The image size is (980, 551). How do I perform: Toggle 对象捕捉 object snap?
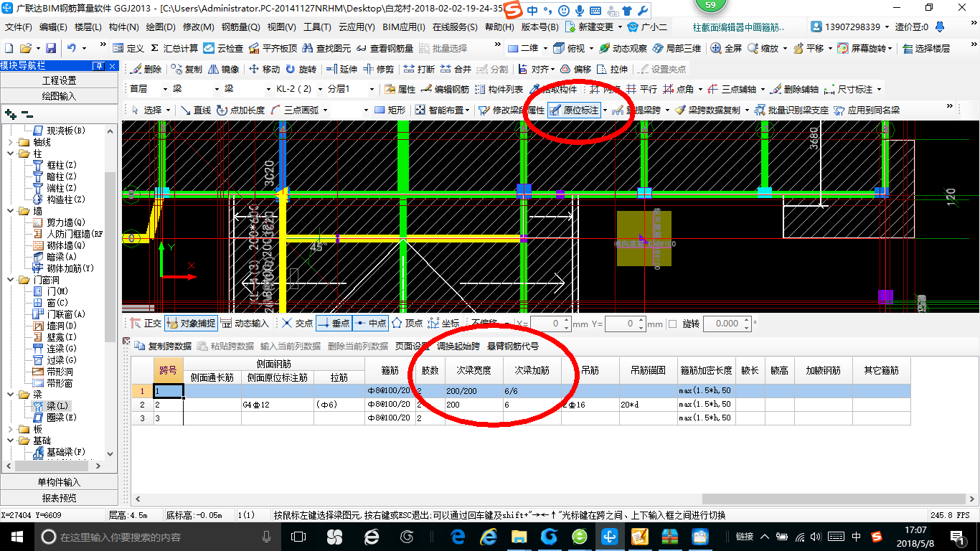[x=191, y=324]
